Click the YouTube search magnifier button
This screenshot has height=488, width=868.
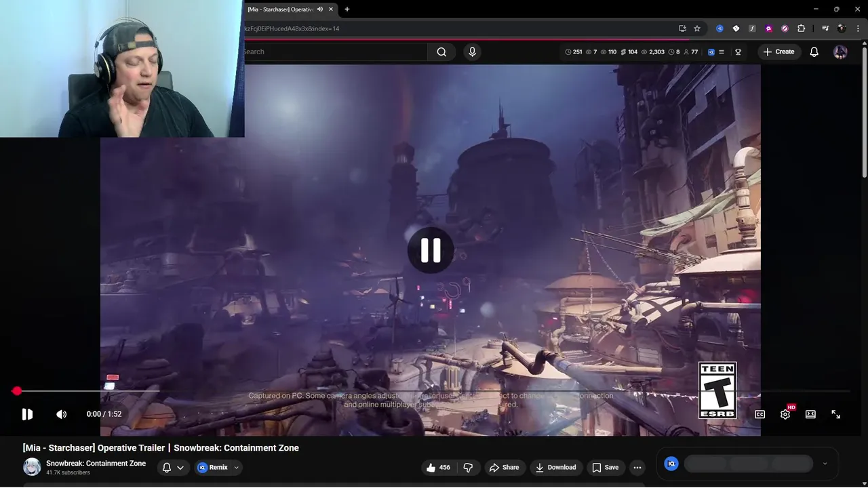441,52
